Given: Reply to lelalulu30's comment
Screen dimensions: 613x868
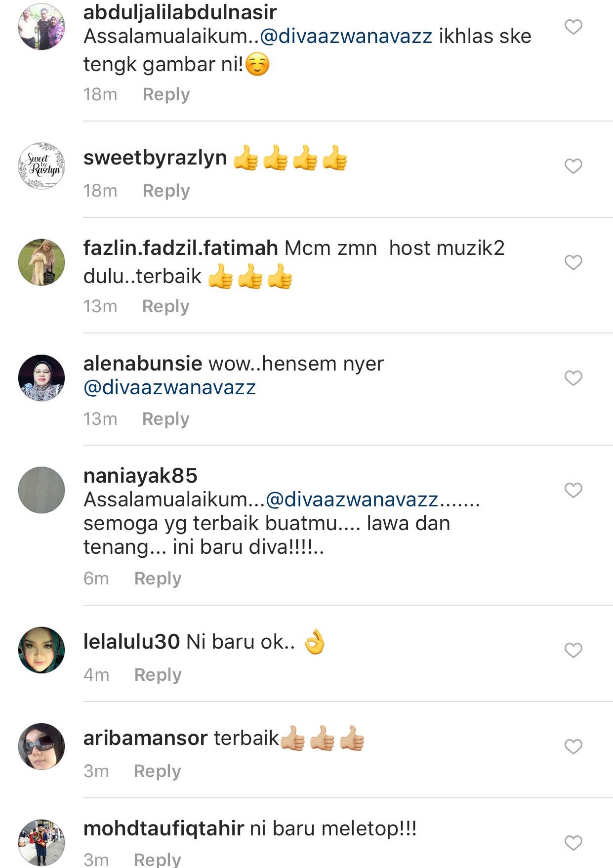Looking at the screenshot, I should point(158,675).
